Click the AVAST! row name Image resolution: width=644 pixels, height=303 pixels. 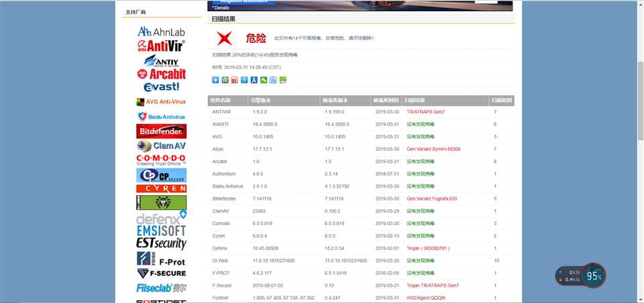pyautogui.click(x=221, y=124)
